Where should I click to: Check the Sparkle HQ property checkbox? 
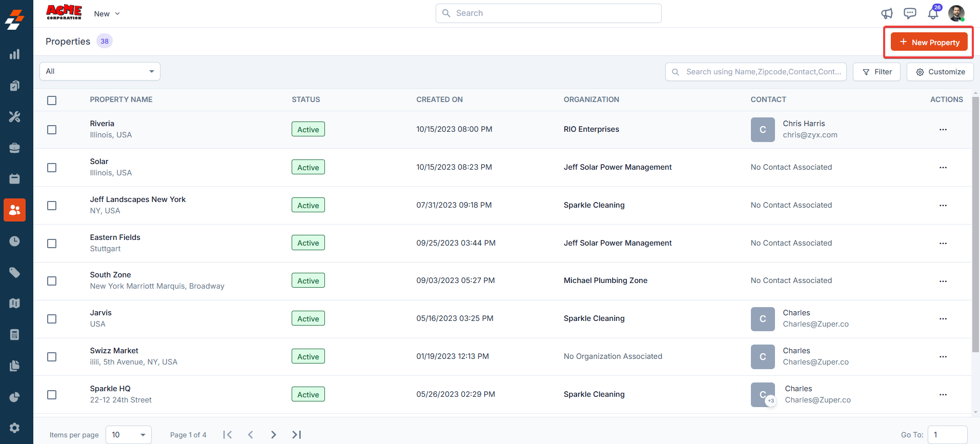click(x=52, y=395)
